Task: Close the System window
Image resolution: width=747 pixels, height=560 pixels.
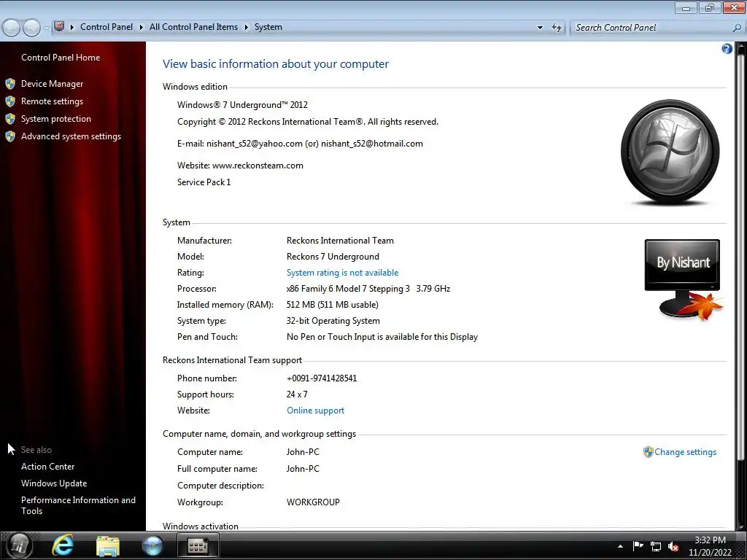Action: coord(734,7)
